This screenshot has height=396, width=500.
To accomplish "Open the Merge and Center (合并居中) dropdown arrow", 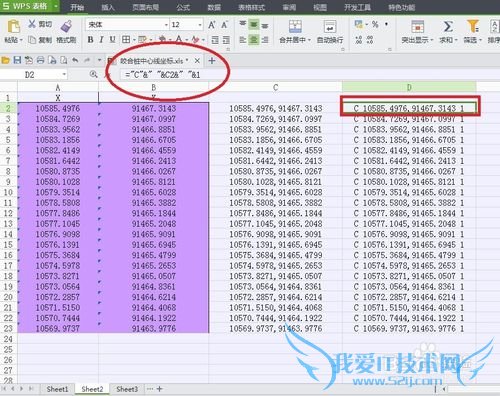I will (309, 40).
